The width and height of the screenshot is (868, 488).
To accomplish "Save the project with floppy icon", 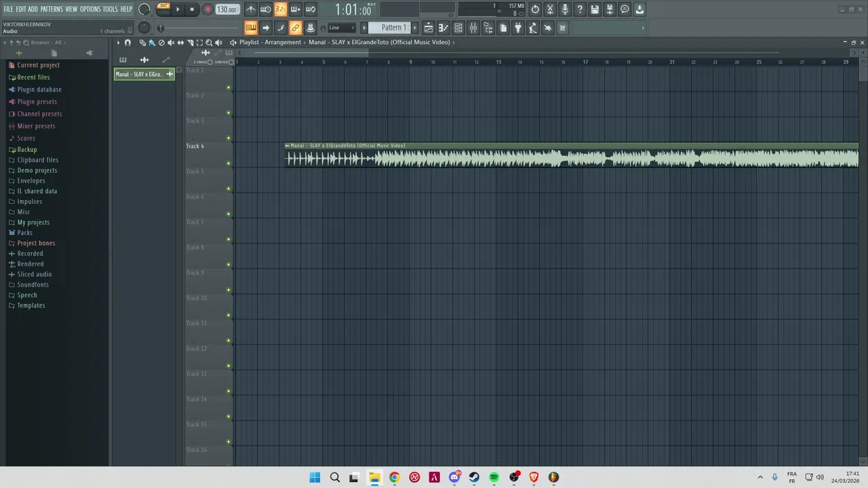I will (595, 9).
